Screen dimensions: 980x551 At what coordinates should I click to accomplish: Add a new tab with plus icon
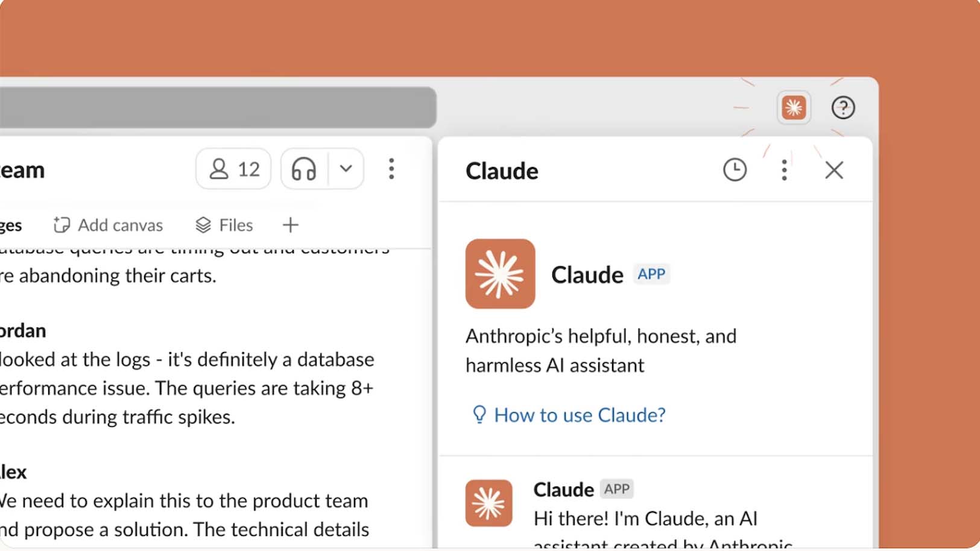tap(290, 225)
